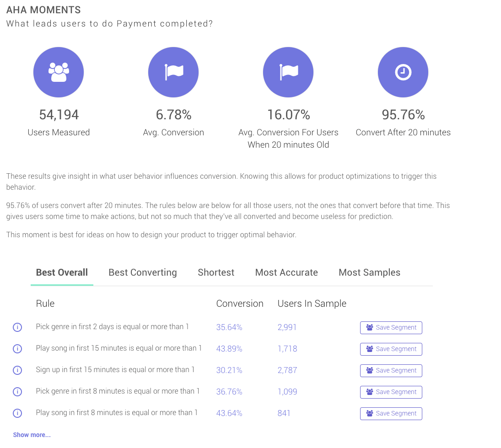Click the Avg. Conversion flag icon
501x448 pixels.
[173, 72]
